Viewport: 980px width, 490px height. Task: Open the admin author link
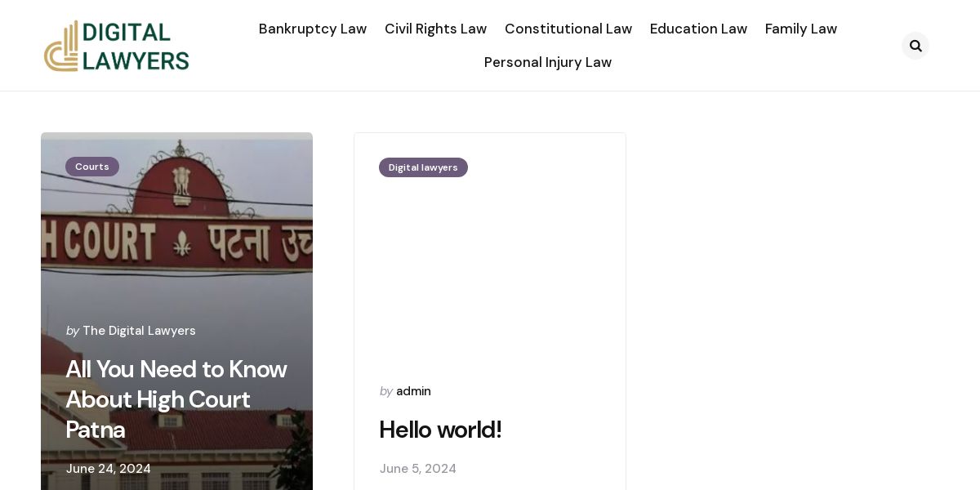pos(413,391)
